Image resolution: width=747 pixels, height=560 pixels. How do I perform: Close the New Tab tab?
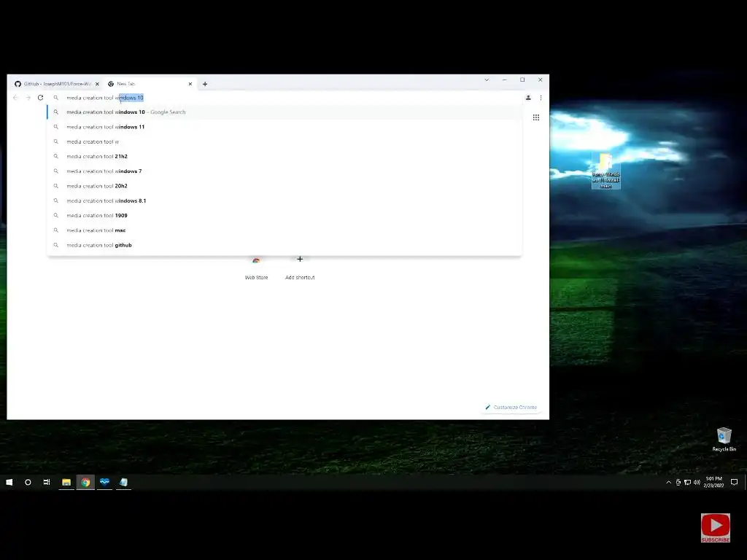coord(190,84)
